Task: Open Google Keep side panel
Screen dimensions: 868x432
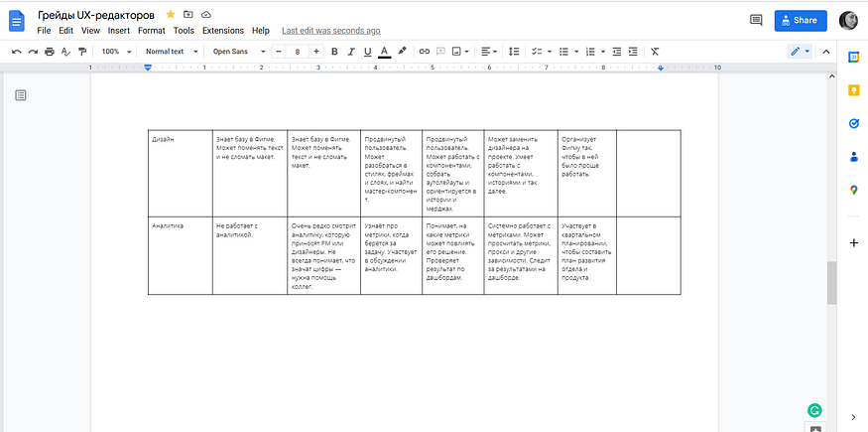Action: 853,90
